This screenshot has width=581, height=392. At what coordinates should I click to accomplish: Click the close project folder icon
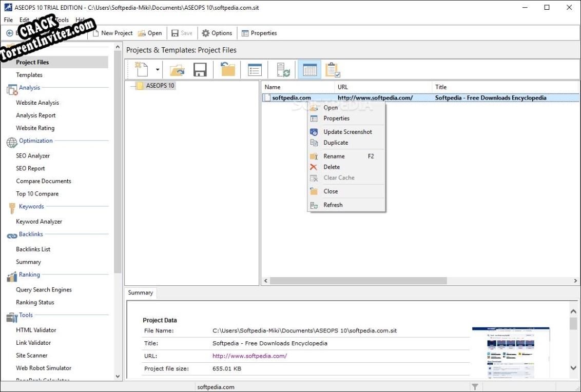[227, 69]
